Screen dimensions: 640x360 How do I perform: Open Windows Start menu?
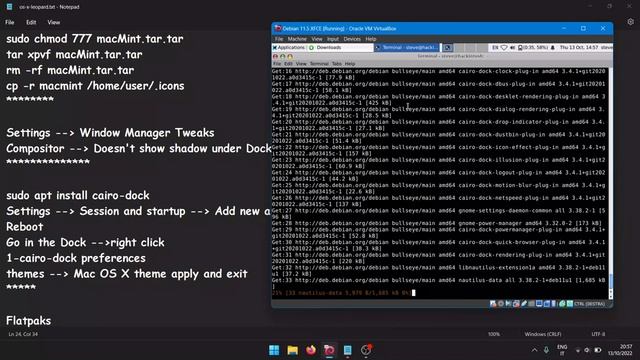[x=274, y=350]
